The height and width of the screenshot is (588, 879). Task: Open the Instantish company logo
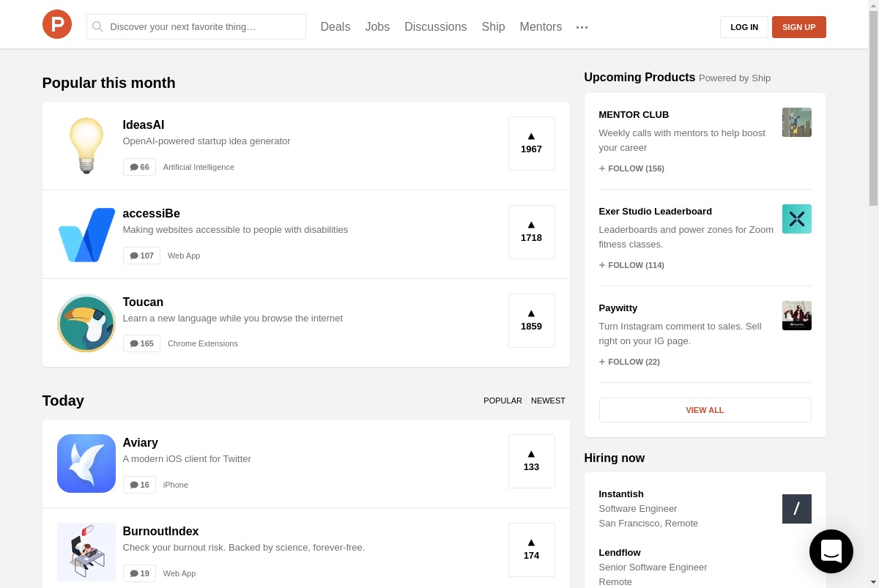click(x=797, y=509)
